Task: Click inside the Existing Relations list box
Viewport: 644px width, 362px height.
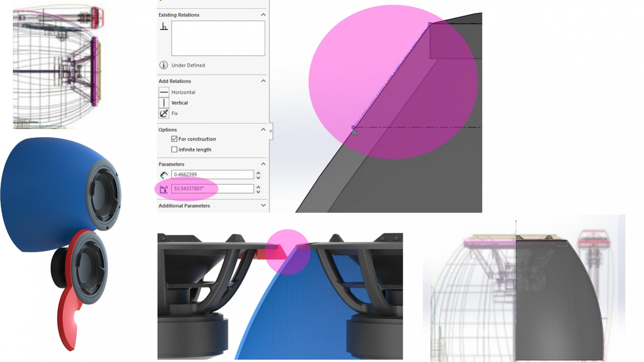Action: tap(218, 38)
